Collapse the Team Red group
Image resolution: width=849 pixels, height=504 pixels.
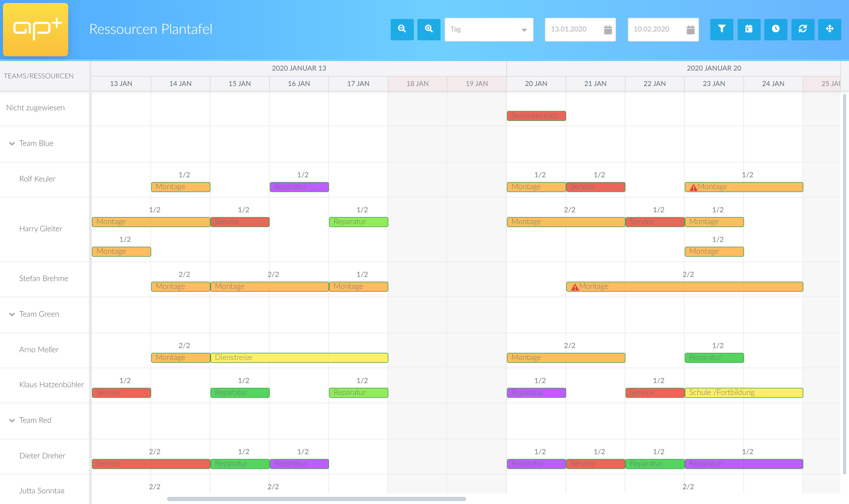click(x=12, y=420)
